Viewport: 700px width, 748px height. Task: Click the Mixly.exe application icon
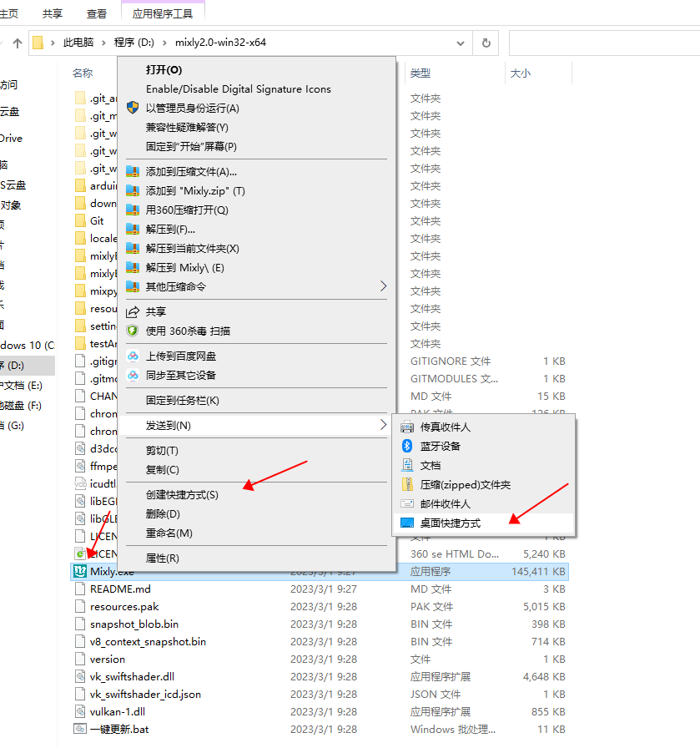click(x=80, y=572)
